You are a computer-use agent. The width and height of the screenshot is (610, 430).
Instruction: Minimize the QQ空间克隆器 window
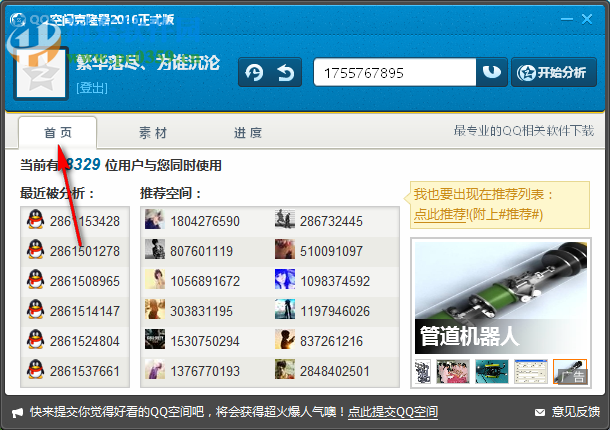[566, 19]
